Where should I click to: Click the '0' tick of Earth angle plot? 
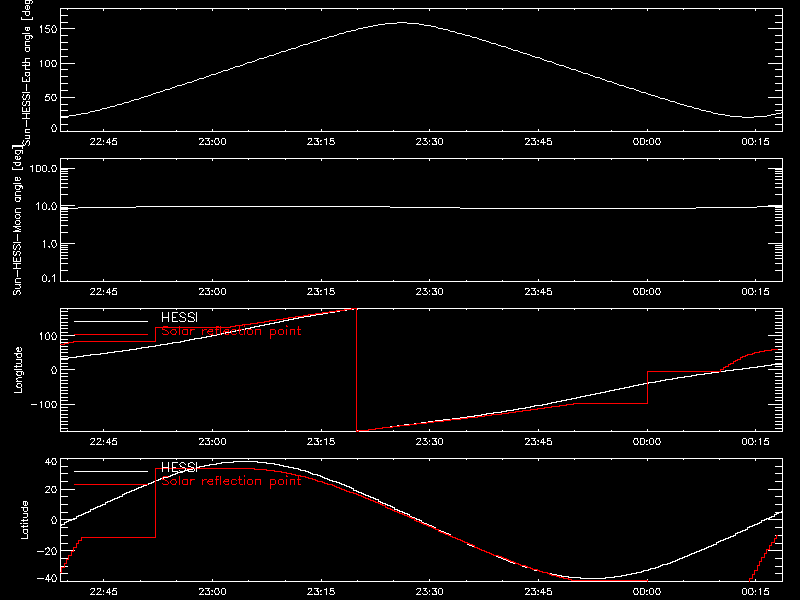click(x=54, y=128)
